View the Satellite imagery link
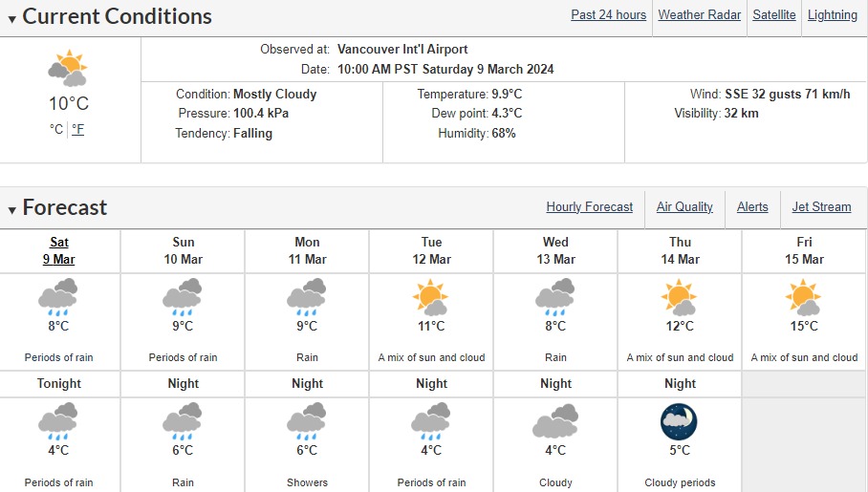Viewport: 868px width, 492px height. [x=774, y=14]
